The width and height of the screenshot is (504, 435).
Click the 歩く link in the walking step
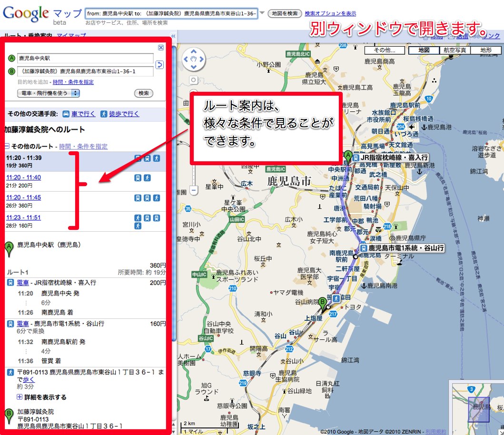click(29, 380)
